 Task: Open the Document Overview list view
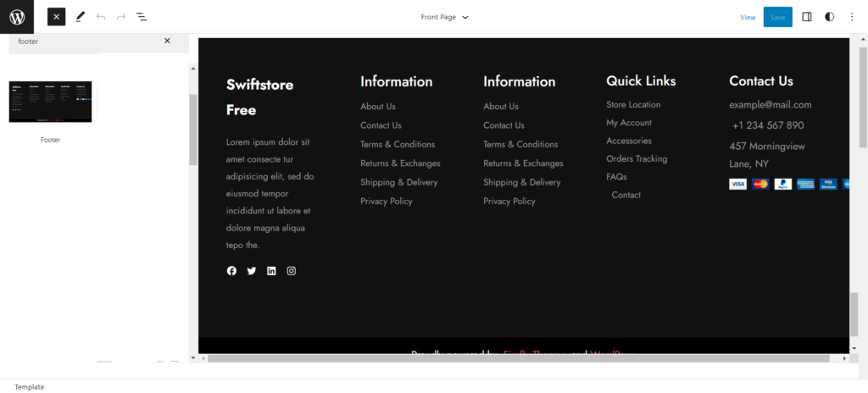[x=142, y=17]
